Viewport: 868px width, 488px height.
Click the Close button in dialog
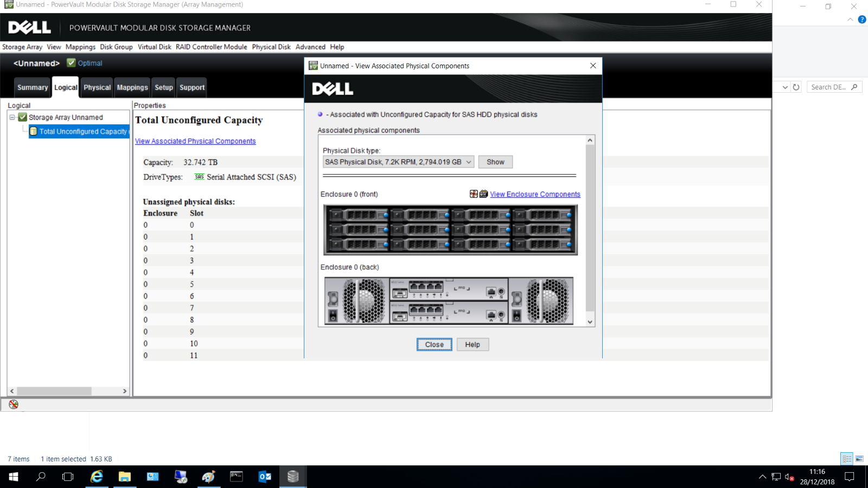pyautogui.click(x=434, y=344)
